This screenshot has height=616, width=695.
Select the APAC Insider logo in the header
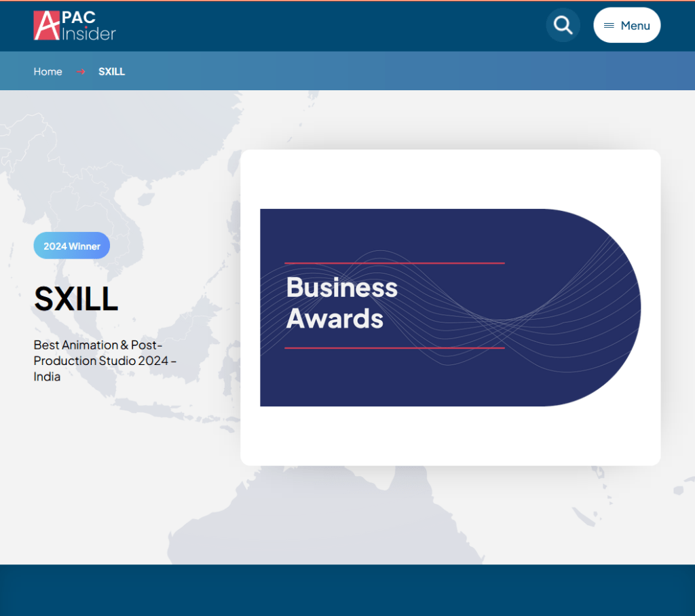[x=73, y=26]
